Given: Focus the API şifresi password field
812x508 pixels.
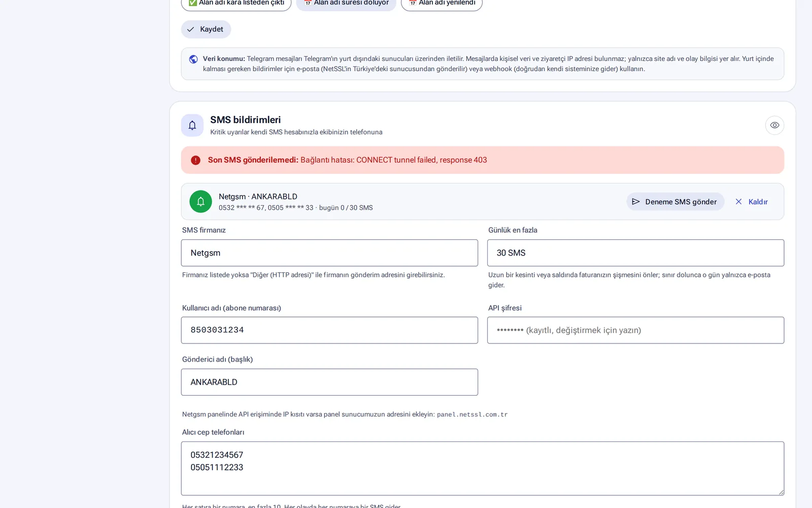Looking at the screenshot, I should tap(635, 330).
